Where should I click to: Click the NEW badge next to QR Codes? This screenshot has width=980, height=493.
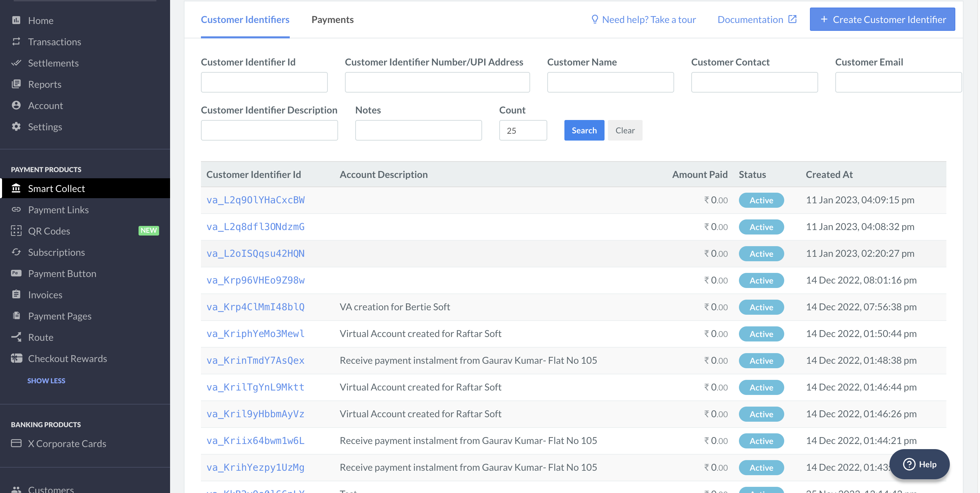[x=148, y=230]
